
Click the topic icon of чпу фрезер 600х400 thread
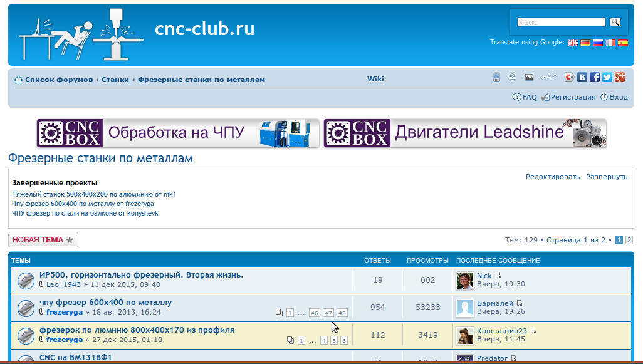tap(26, 308)
